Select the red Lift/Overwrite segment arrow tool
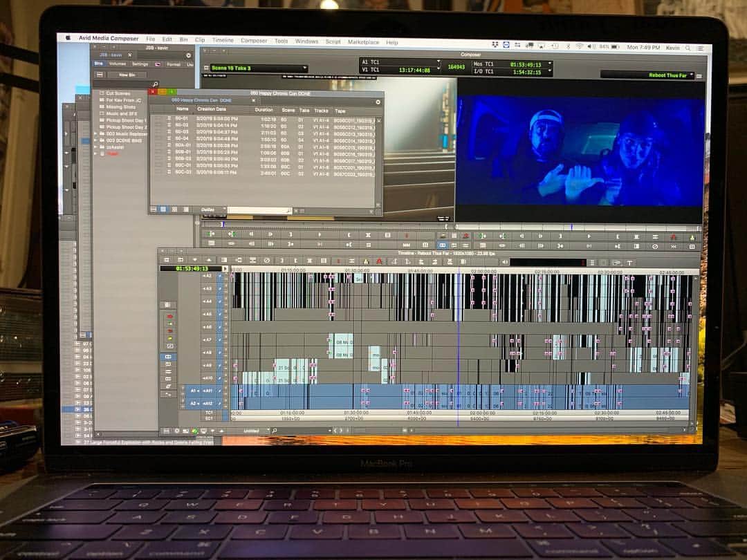 (169, 316)
